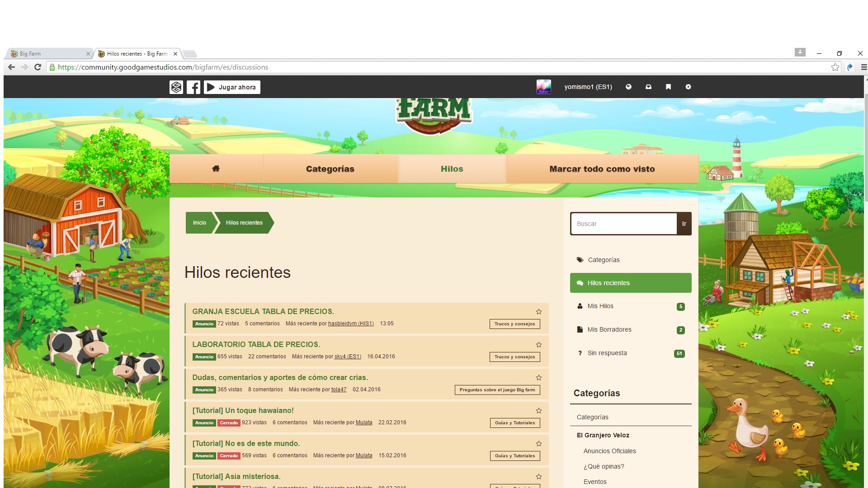The height and width of the screenshot is (488, 868).
Task: Open the inbox messages icon
Action: [x=648, y=87]
